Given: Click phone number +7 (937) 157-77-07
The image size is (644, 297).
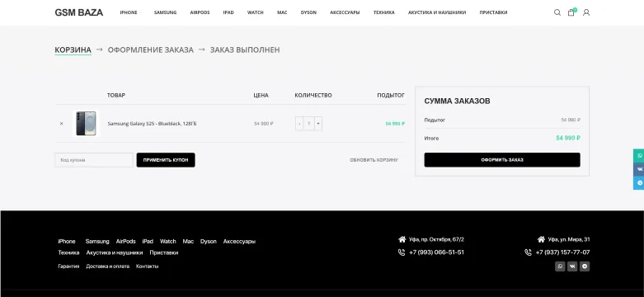Looking at the screenshot, I should tap(562, 252).
